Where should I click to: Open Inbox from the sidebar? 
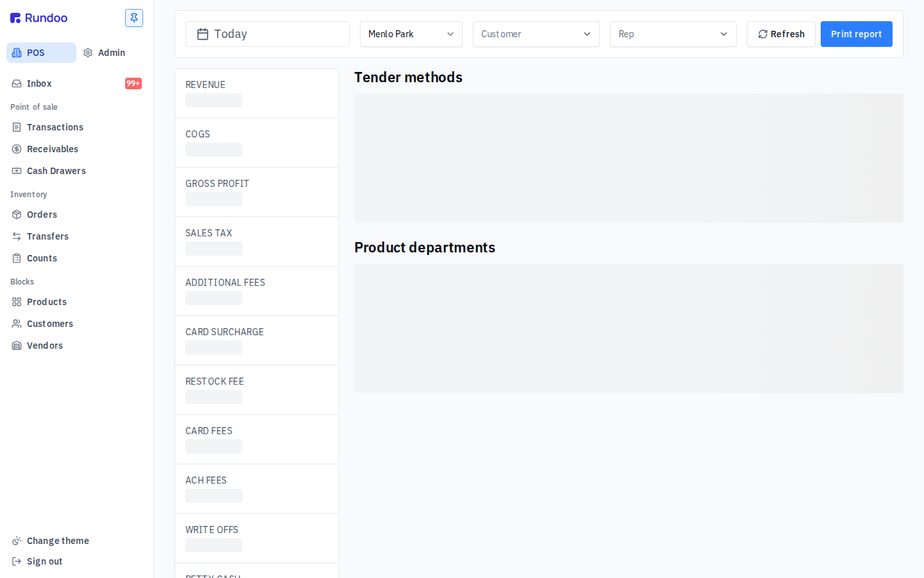[x=76, y=83]
